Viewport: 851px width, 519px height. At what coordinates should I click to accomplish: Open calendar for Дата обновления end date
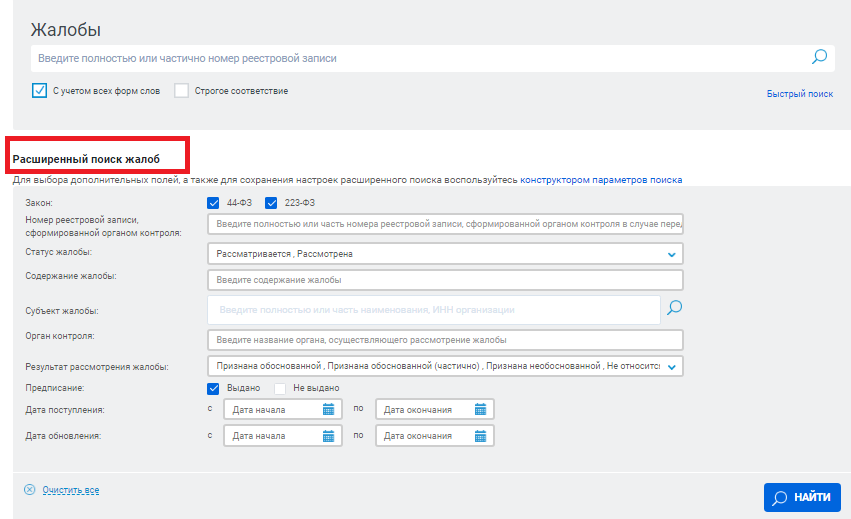click(480, 436)
